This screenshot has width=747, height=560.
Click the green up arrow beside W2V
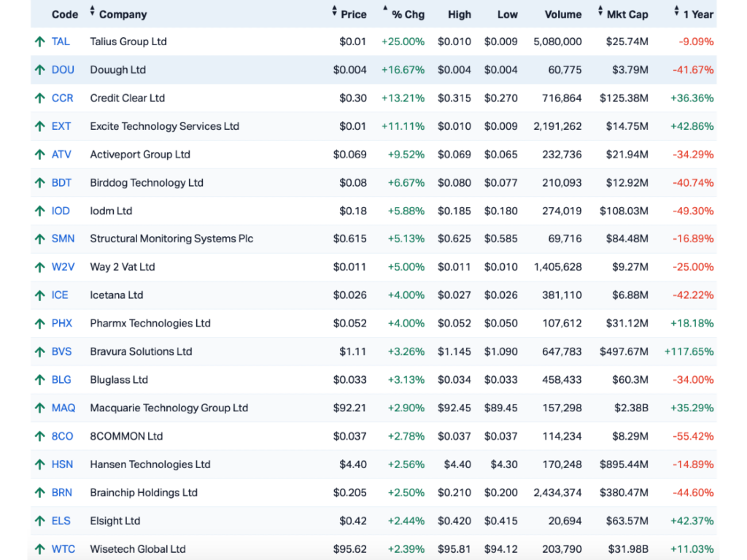40,267
